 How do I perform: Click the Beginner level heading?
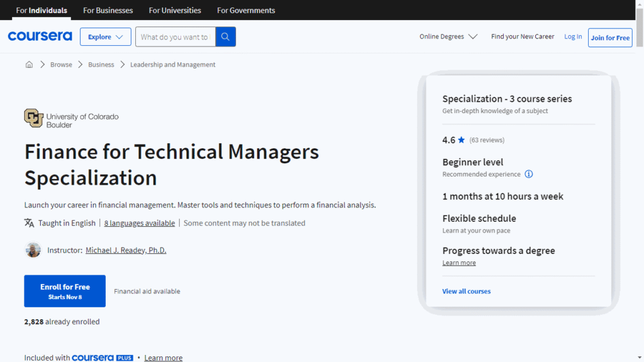(473, 162)
